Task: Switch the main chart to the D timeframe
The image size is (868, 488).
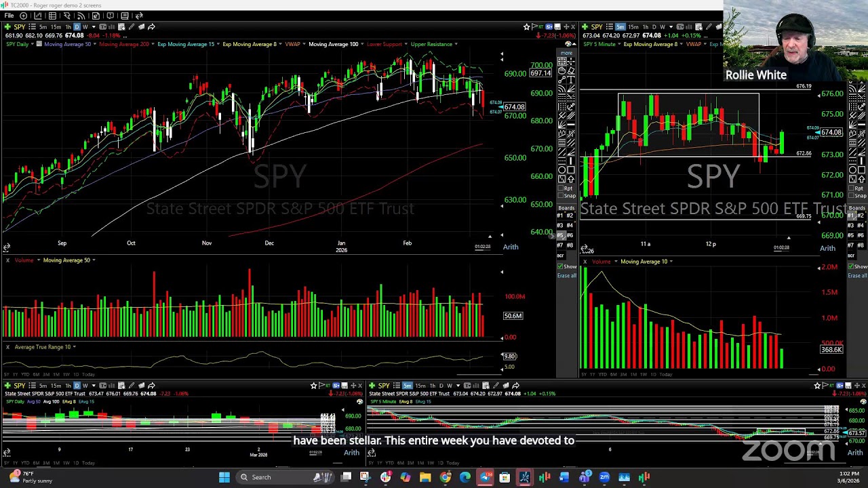Action: point(76,27)
